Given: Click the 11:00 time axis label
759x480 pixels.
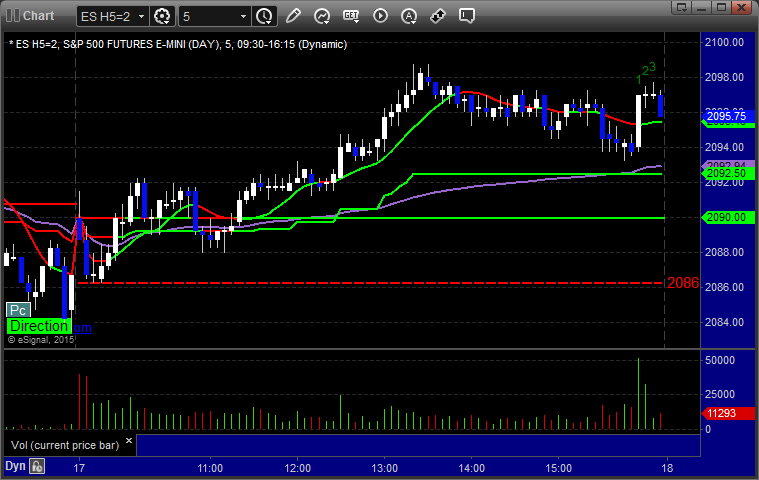Looking at the screenshot, I should point(210,468).
